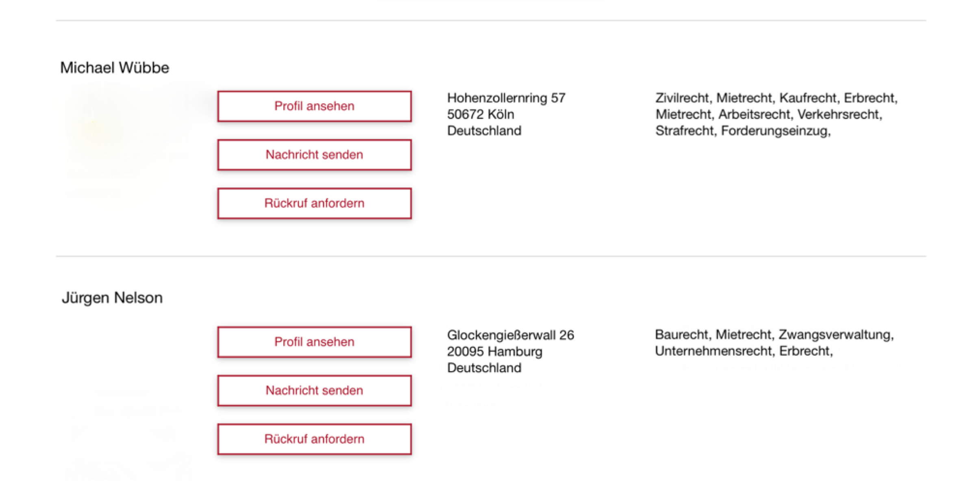Viewport: 980px width, 489px height.
Task: Select the 50672 Köln postal line
Action: point(480,115)
